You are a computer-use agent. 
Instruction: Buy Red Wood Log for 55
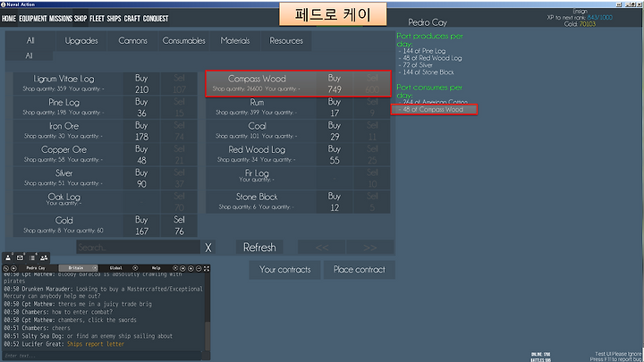point(335,155)
